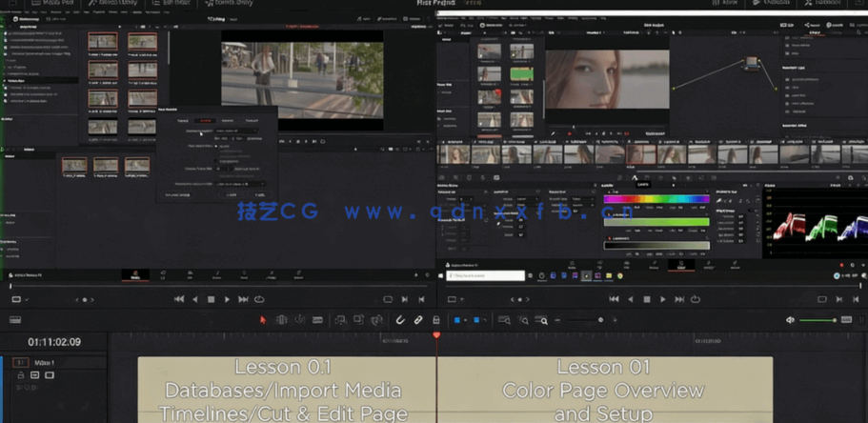Image resolution: width=868 pixels, height=423 pixels.
Task: Click the Full Extent Zoom icon
Action: (504, 320)
